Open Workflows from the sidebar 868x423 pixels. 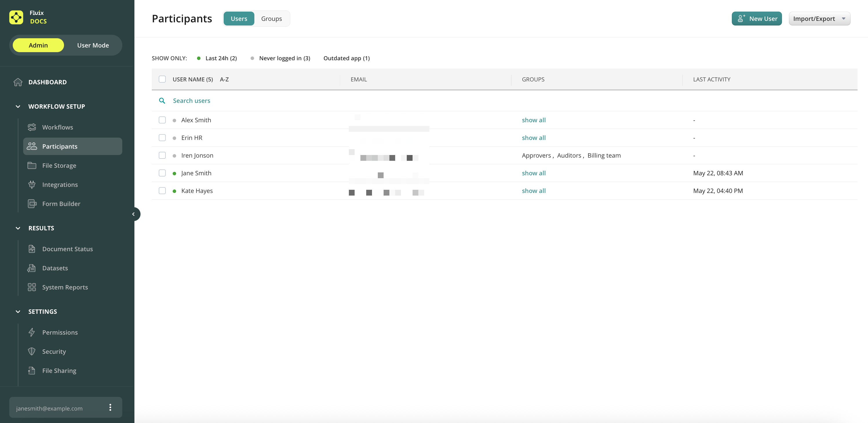tap(57, 127)
